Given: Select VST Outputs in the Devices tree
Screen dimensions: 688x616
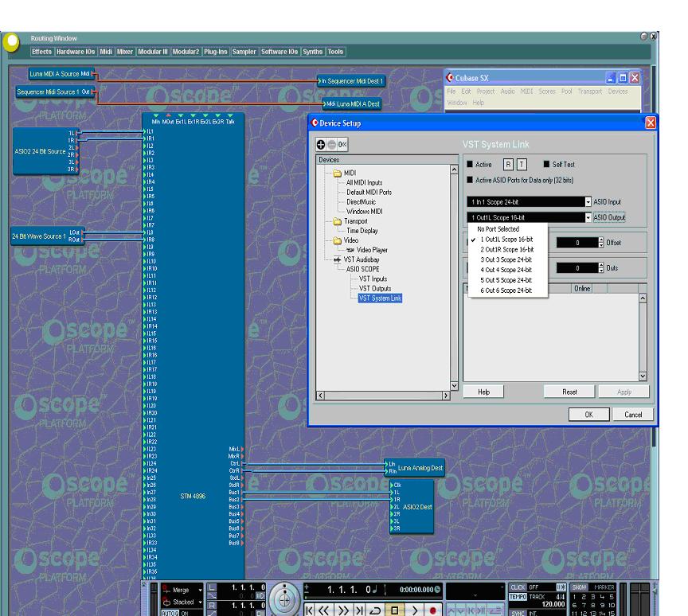Looking at the screenshot, I should (x=375, y=288).
